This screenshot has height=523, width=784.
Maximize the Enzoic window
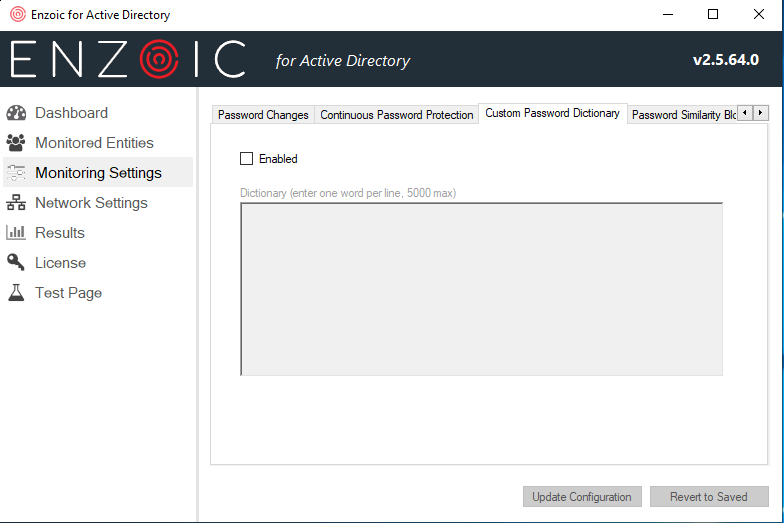pos(713,15)
